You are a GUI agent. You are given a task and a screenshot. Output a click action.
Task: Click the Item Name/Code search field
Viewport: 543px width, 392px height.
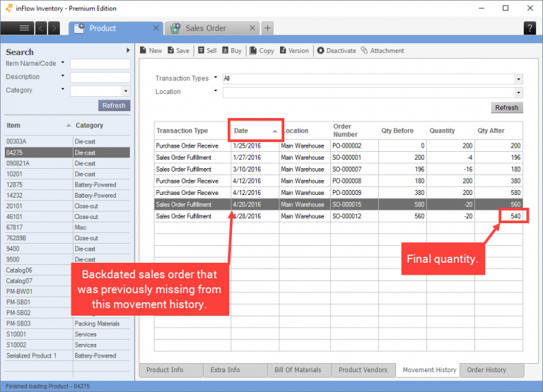(100, 64)
